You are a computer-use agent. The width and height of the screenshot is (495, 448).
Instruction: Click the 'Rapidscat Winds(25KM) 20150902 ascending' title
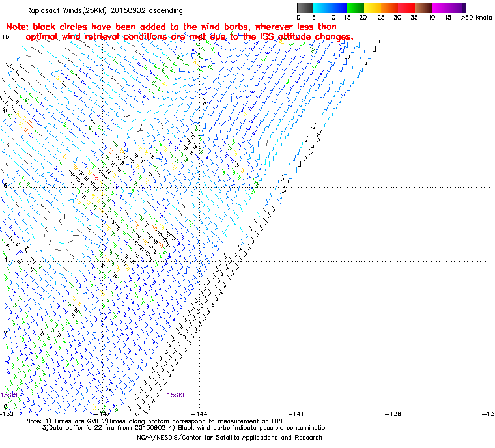coord(104,10)
